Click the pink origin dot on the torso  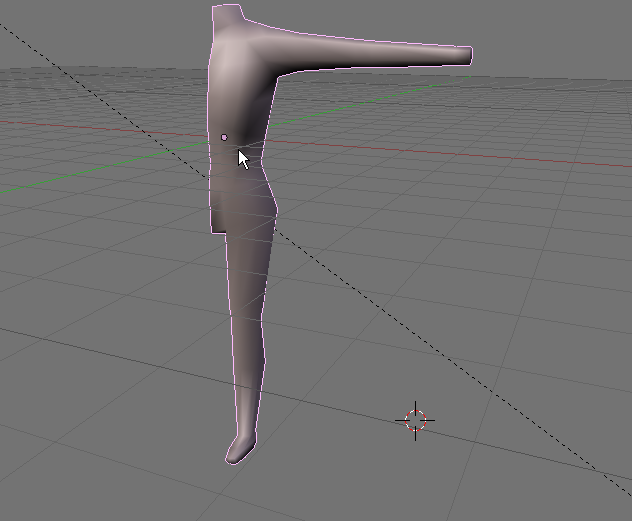coord(224,137)
